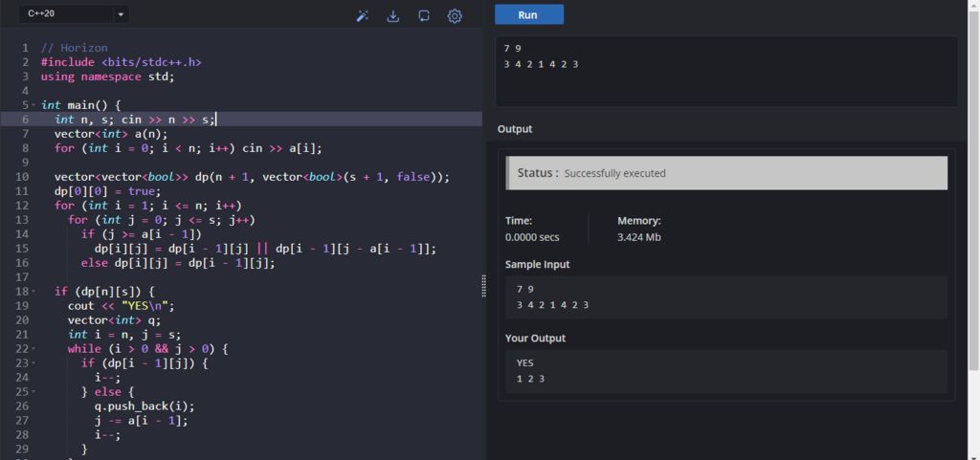Fold the inner if block on line 23
Image resolution: width=980 pixels, height=460 pixels.
click(x=33, y=363)
